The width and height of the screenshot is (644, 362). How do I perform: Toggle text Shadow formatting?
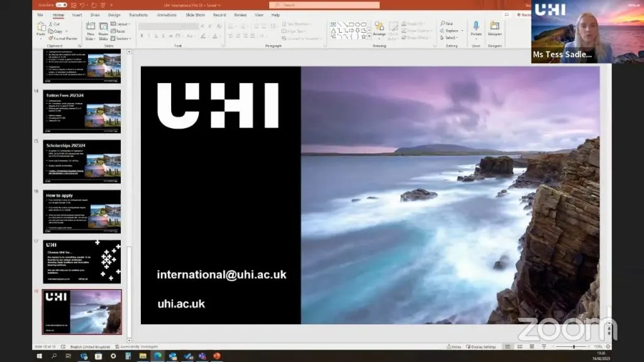[164, 36]
